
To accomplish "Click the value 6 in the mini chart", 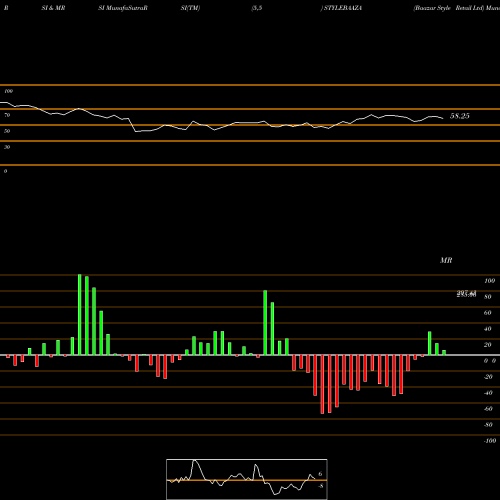I will pyautogui.click(x=320, y=474).
